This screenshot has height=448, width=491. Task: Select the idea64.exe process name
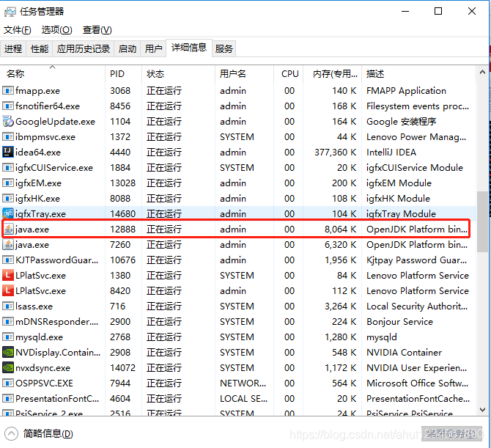(38, 153)
